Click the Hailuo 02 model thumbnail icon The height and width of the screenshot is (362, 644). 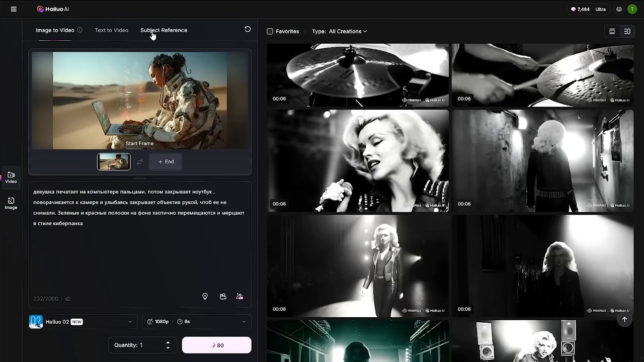tap(36, 322)
